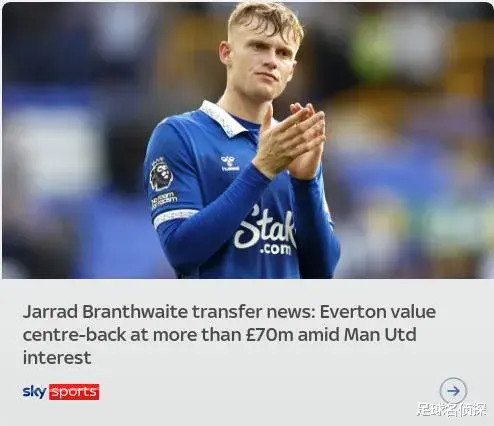Click the words "transfer news:" in the headline
This screenshot has width=494, height=426.
coord(253,312)
